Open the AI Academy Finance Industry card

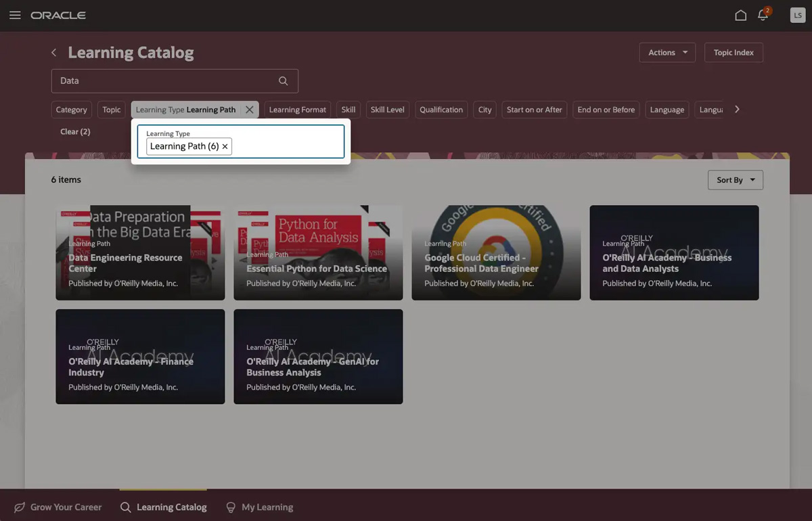140,357
